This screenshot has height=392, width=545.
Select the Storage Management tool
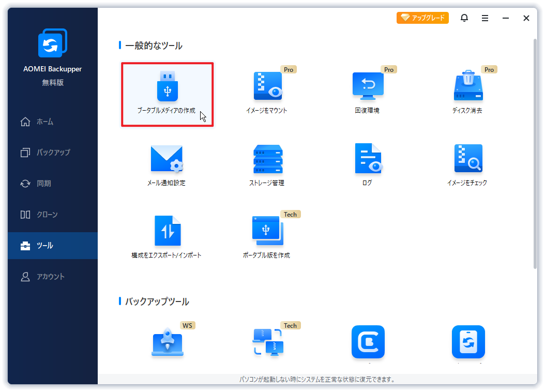pos(267,164)
